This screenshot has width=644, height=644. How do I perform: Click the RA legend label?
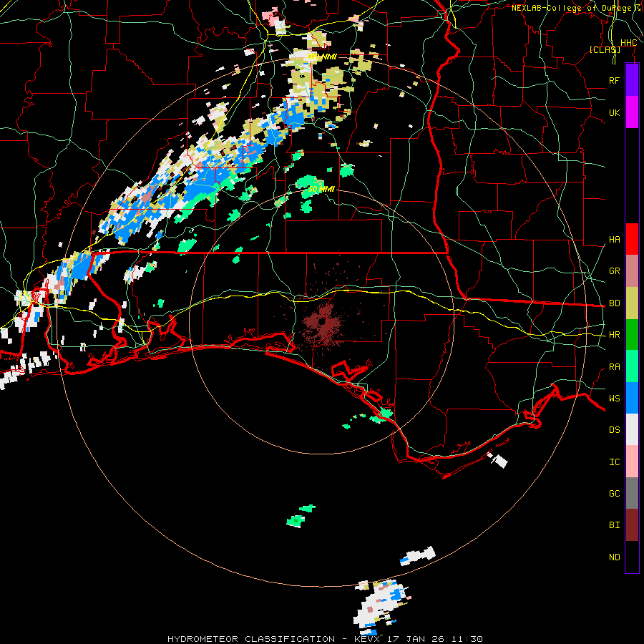[614, 367]
